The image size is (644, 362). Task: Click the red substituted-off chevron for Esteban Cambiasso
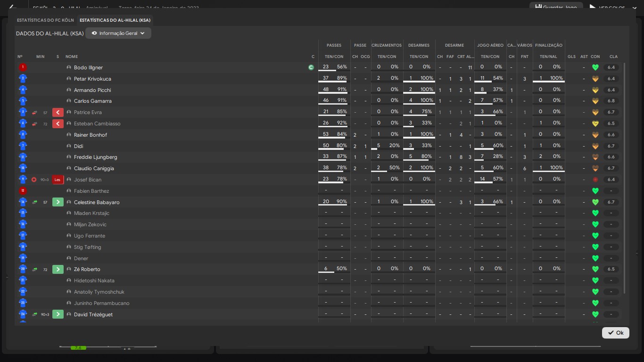click(x=58, y=123)
